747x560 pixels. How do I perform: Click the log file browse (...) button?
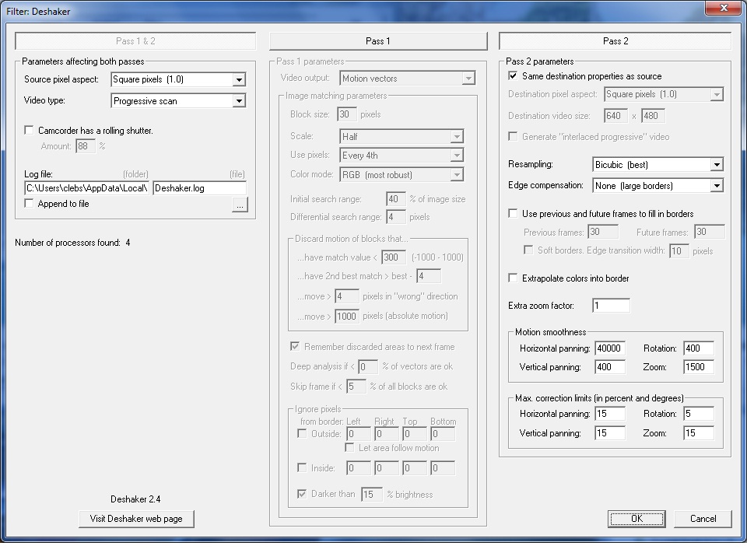240,205
